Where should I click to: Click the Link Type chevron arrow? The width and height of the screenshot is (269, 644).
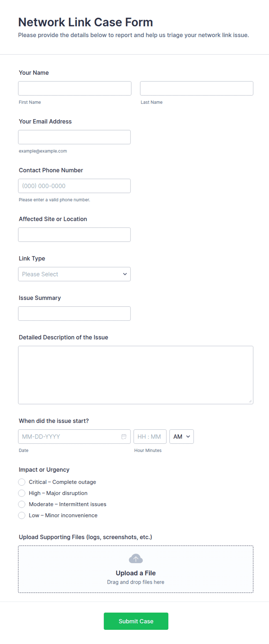(x=125, y=274)
